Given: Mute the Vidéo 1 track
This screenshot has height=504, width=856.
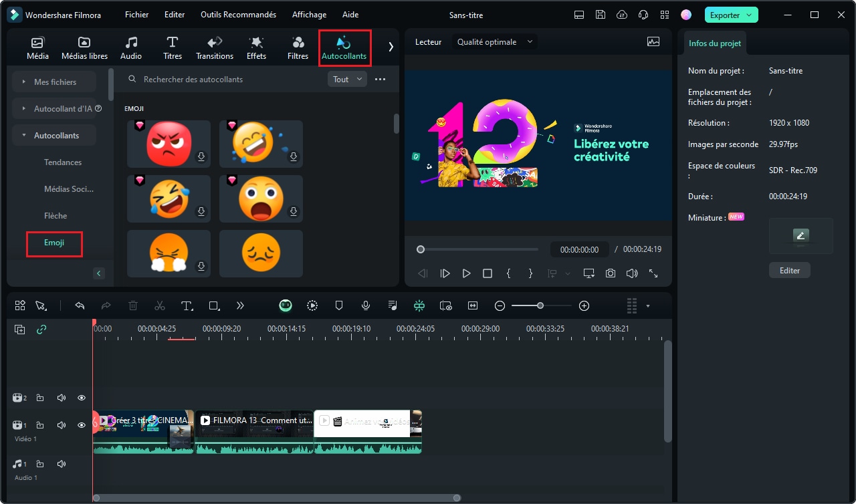Looking at the screenshot, I should point(61,425).
